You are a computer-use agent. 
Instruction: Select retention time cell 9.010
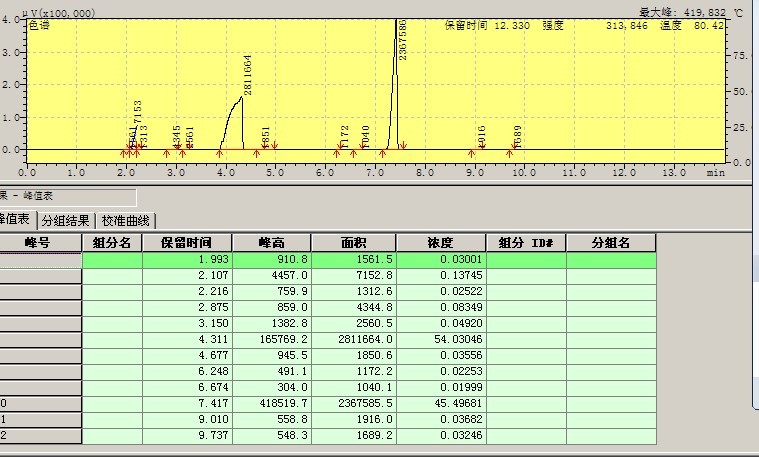(187, 419)
